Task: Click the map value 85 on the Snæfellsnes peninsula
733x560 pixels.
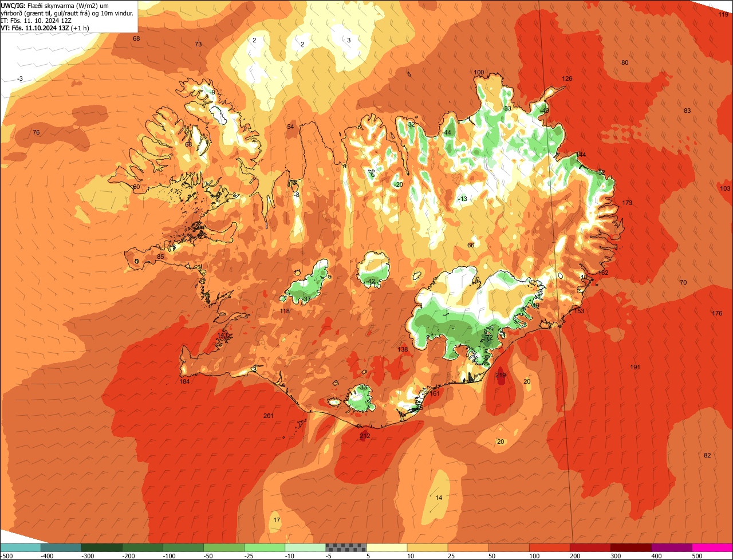Action: (x=160, y=257)
